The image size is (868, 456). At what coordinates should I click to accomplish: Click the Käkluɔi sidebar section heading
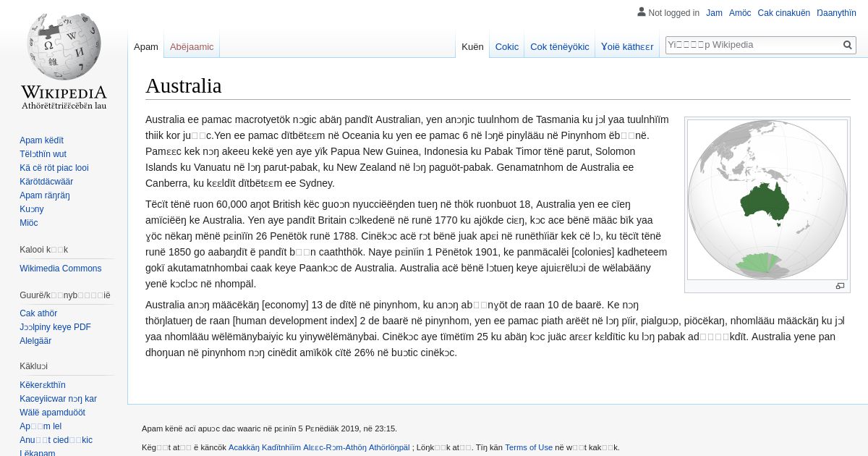33,366
